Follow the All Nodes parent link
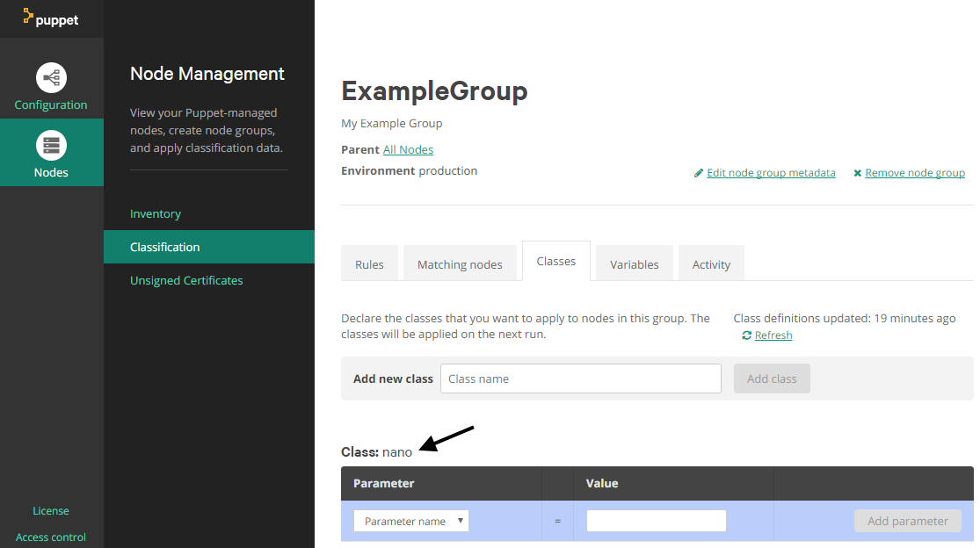This screenshot has width=980, height=548. click(x=408, y=149)
